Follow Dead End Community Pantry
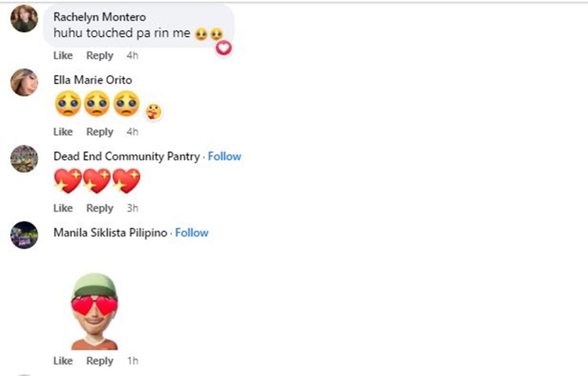 point(224,156)
